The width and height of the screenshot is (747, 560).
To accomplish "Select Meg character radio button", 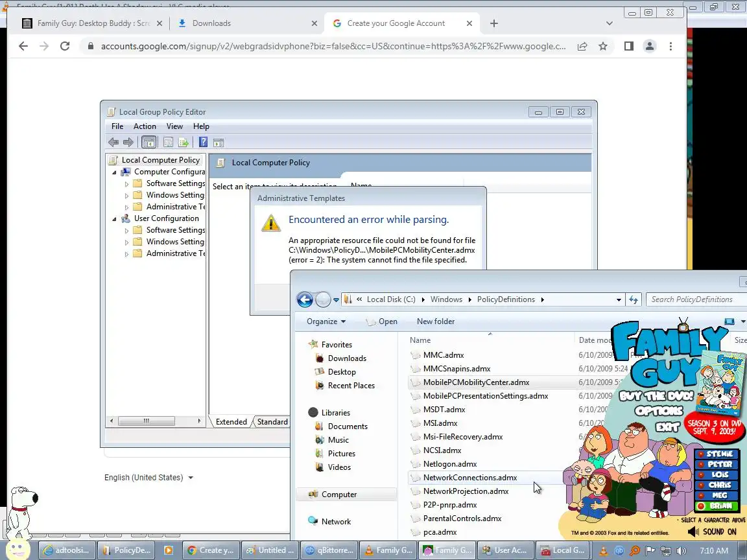I will pos(701,496).
